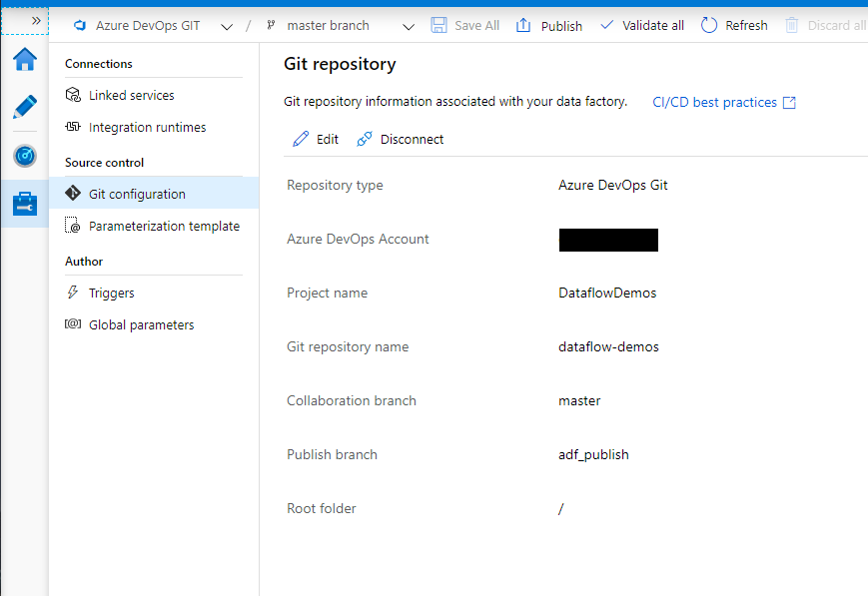The width and height of the screenshot is (868, 596).
Task: Open CI/CD best practices link
Action: (714, 103)
